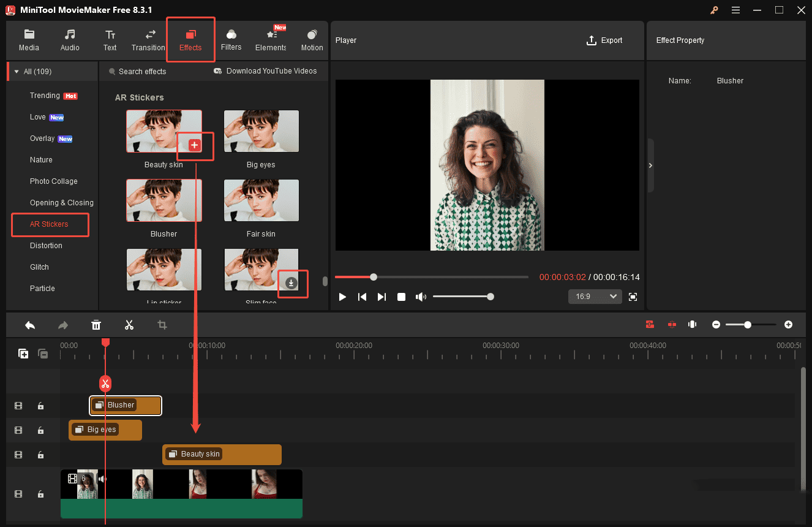Adjust the timeline zoom slider
This screenshot has height=527, width=812.
(x=748, y=325)
